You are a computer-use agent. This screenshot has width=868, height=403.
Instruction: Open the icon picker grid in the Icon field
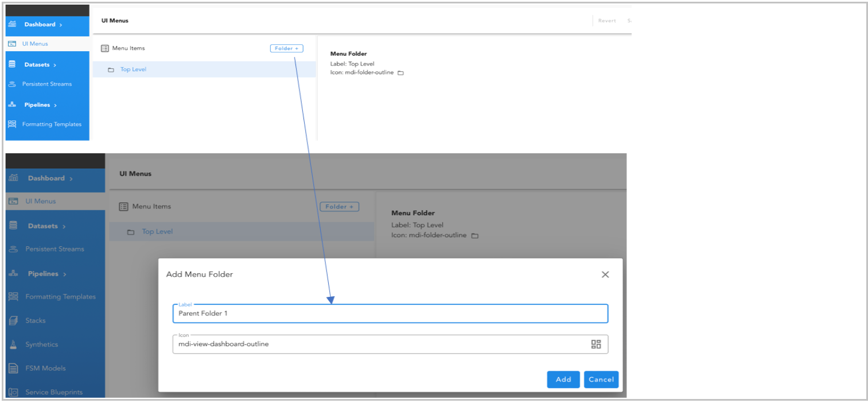pyautogui.click(x=596, y=344)
